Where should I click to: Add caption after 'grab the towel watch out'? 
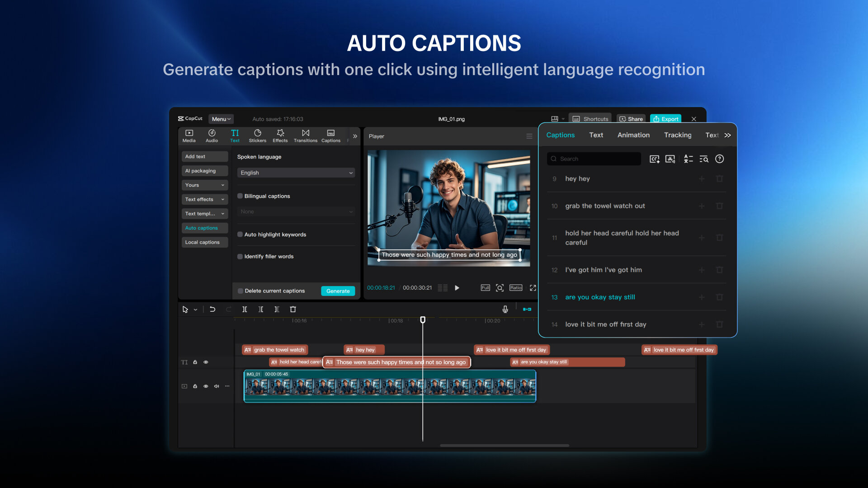(702, 206)
